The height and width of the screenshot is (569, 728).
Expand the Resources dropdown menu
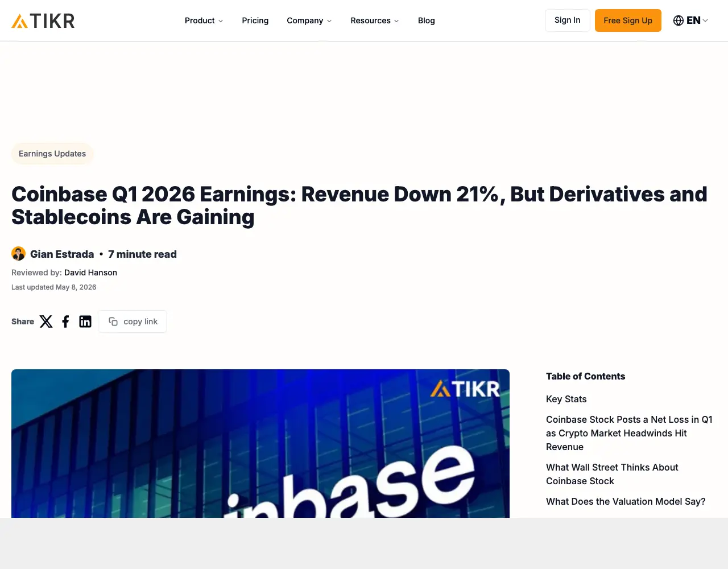374,20
